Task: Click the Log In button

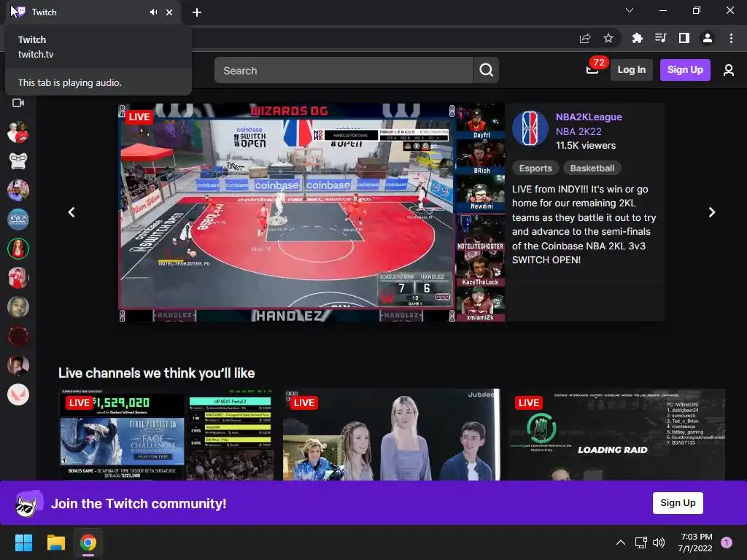Action: point(631,70)
